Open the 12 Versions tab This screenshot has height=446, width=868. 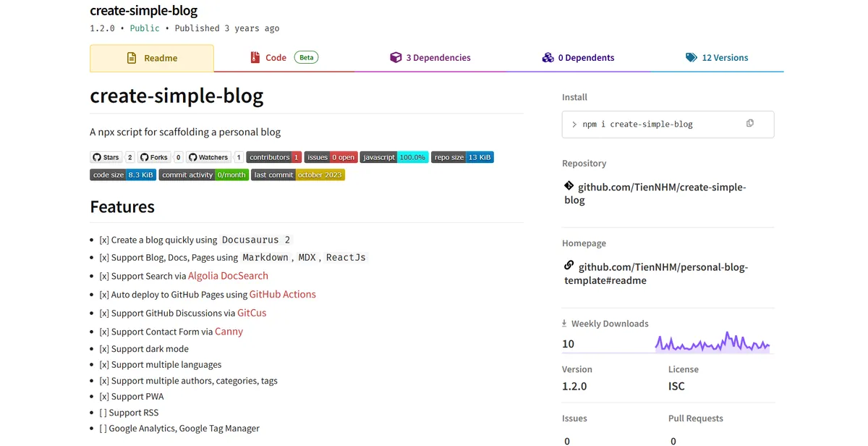click(717, 58)
